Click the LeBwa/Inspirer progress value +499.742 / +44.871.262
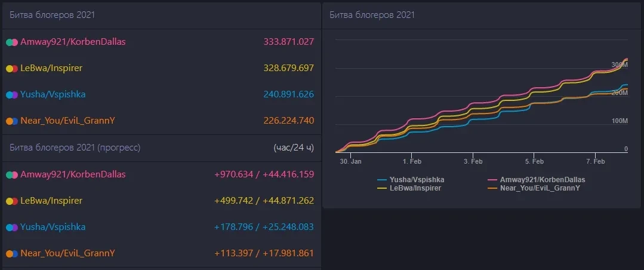This screenshot has height=270, width=644. 264,201
